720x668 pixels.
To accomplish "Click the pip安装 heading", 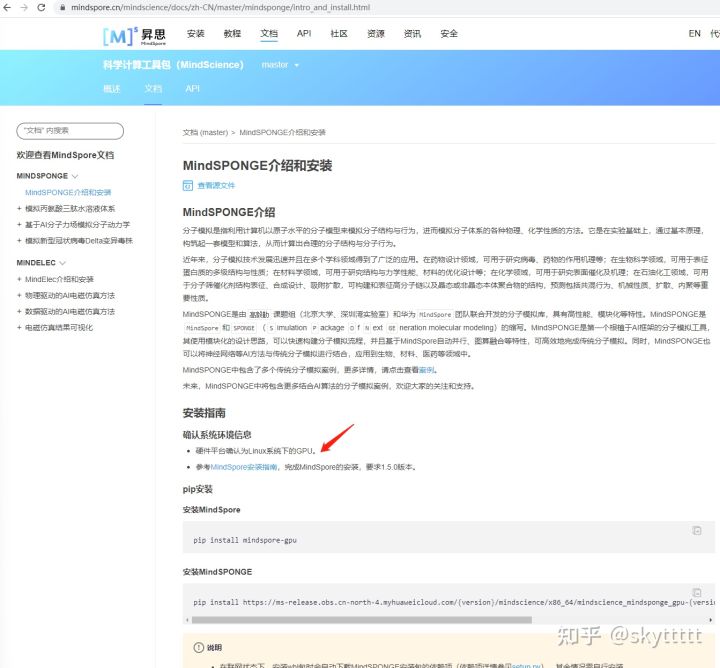I will (197, 489).
